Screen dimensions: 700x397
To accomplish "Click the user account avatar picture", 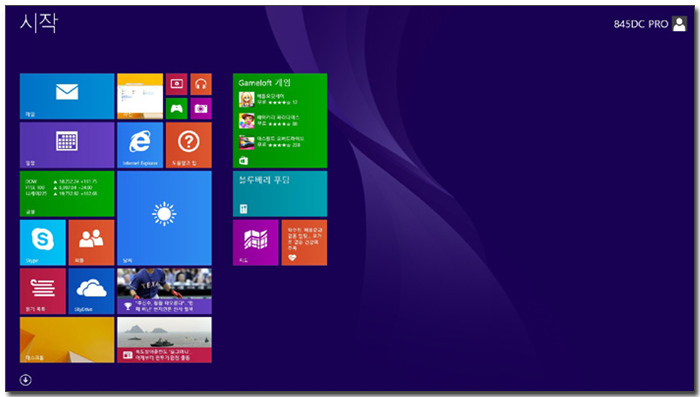I will click(679, 24).
